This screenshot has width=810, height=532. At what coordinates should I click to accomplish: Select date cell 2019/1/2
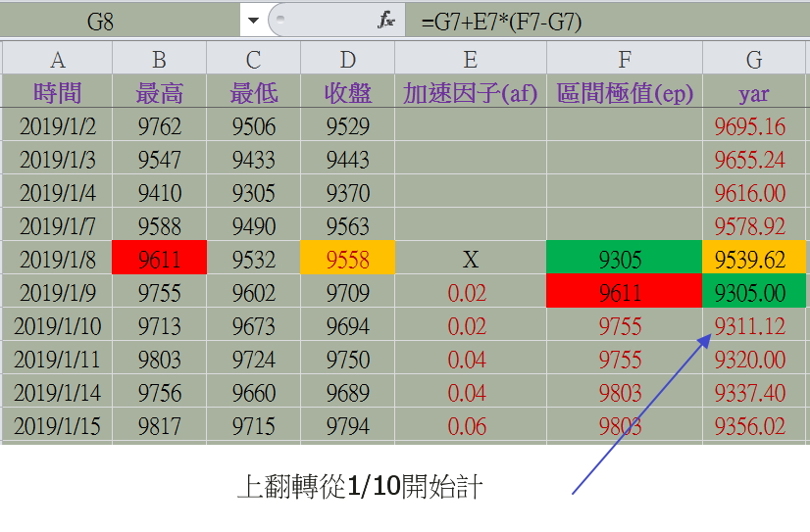[57, 125]
